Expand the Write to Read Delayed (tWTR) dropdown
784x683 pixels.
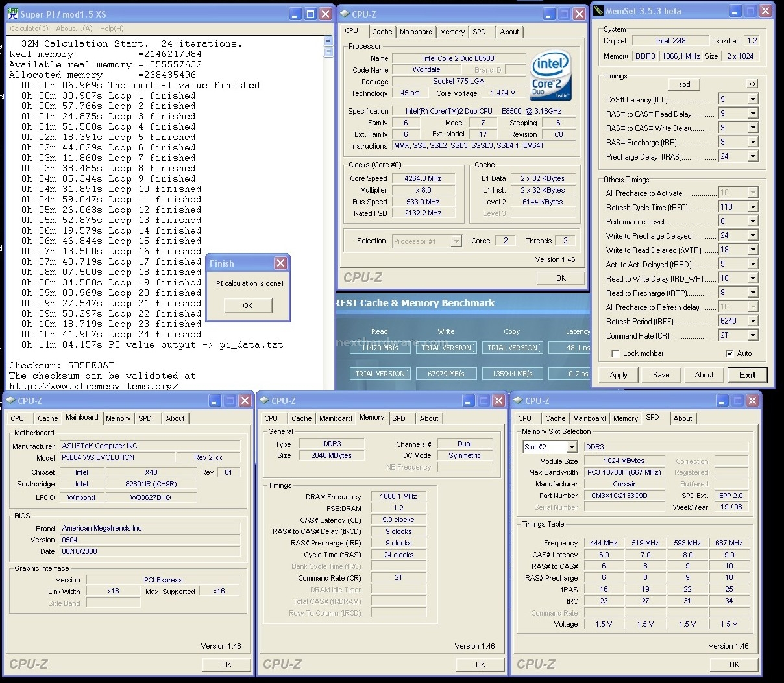click(x=753, y=250)
